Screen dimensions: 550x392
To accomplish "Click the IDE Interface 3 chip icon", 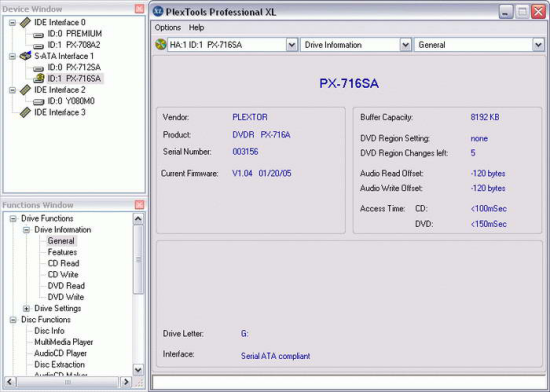I will (x=25, y=112).
